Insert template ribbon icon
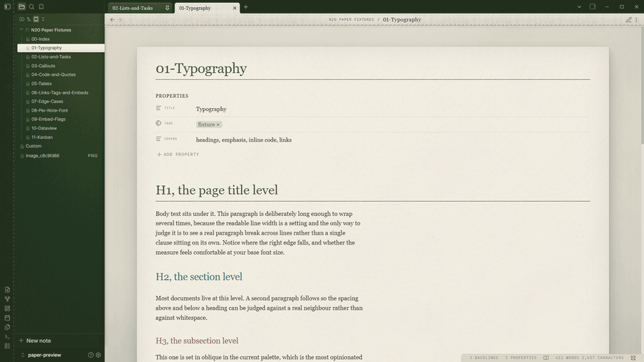644x362 pixels. click(x=7, y=327)
